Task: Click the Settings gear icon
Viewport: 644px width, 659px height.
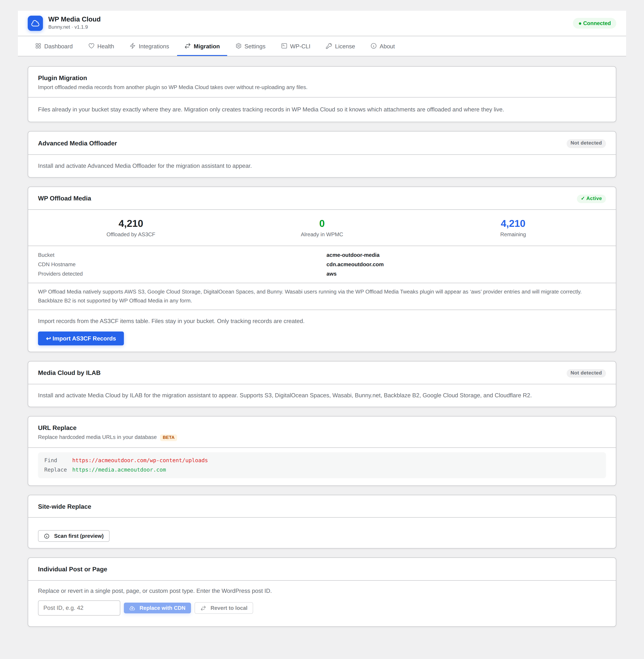Action: point(238,46)
